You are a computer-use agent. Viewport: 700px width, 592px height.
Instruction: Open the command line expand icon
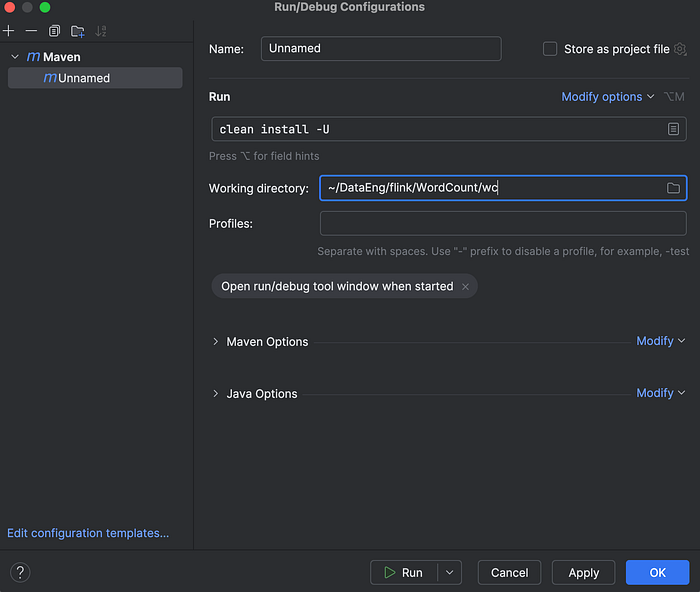point(674,129)
